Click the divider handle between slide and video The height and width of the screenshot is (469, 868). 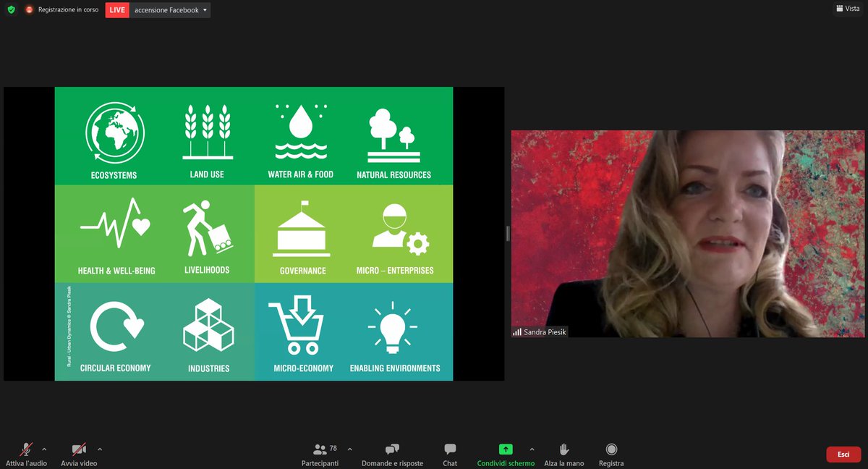point(508,233)
